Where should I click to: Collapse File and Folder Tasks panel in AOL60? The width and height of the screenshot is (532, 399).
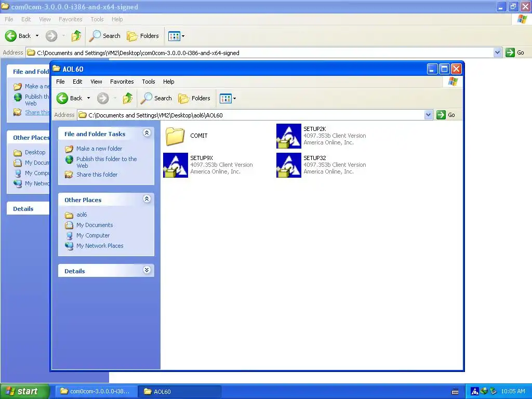(147, 132)
